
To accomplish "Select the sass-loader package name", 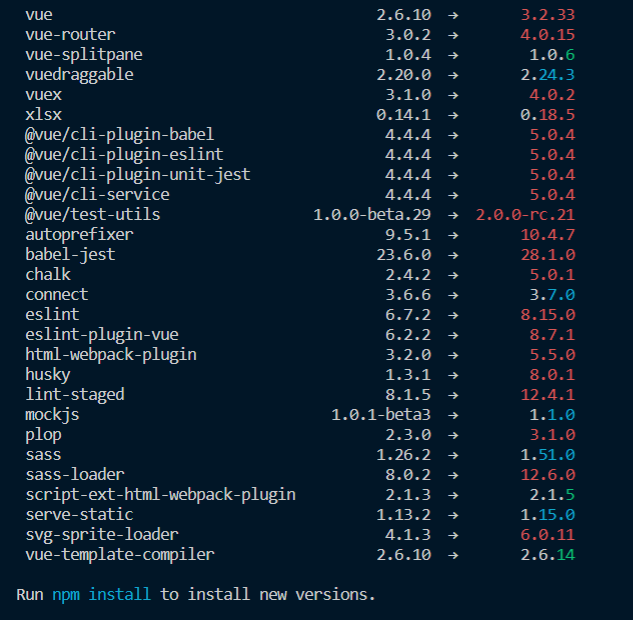I will tap(75, 474).
